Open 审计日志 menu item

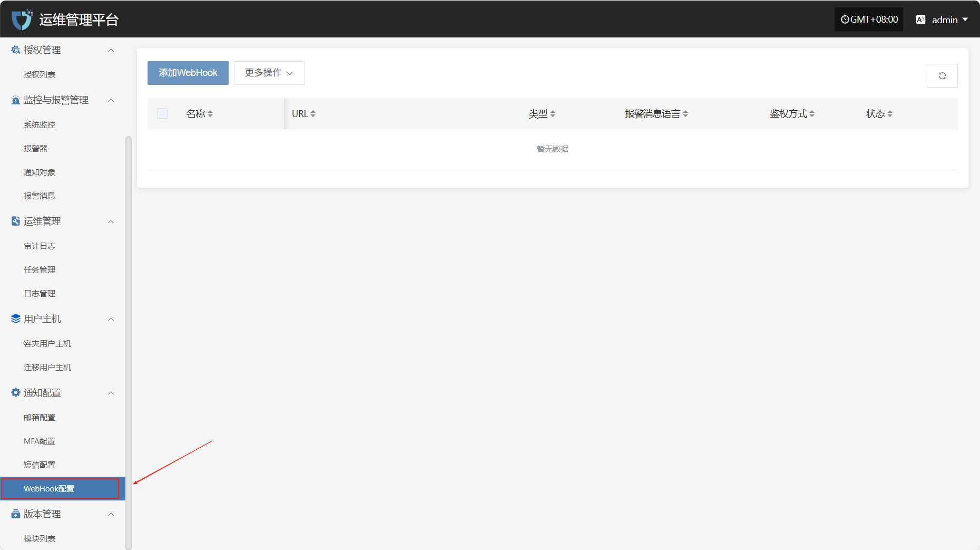63,246
